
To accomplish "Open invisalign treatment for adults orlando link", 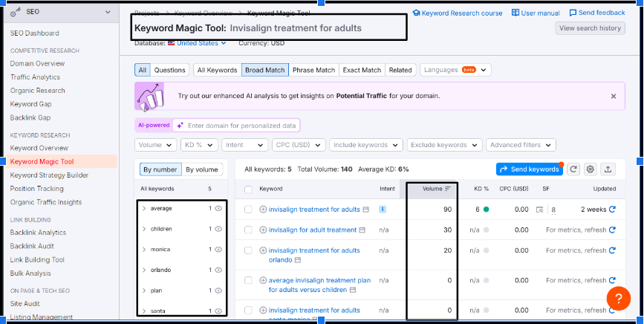I will (x=314, y=256).
